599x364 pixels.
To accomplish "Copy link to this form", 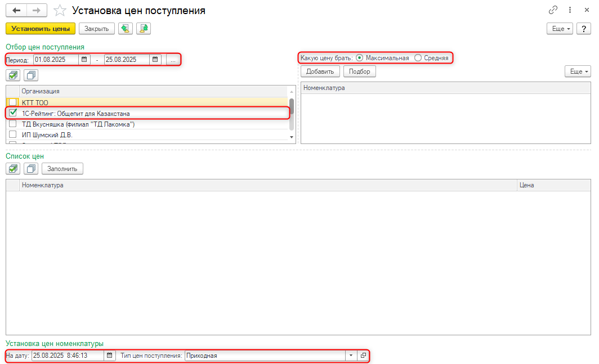I will pos(553,10).
